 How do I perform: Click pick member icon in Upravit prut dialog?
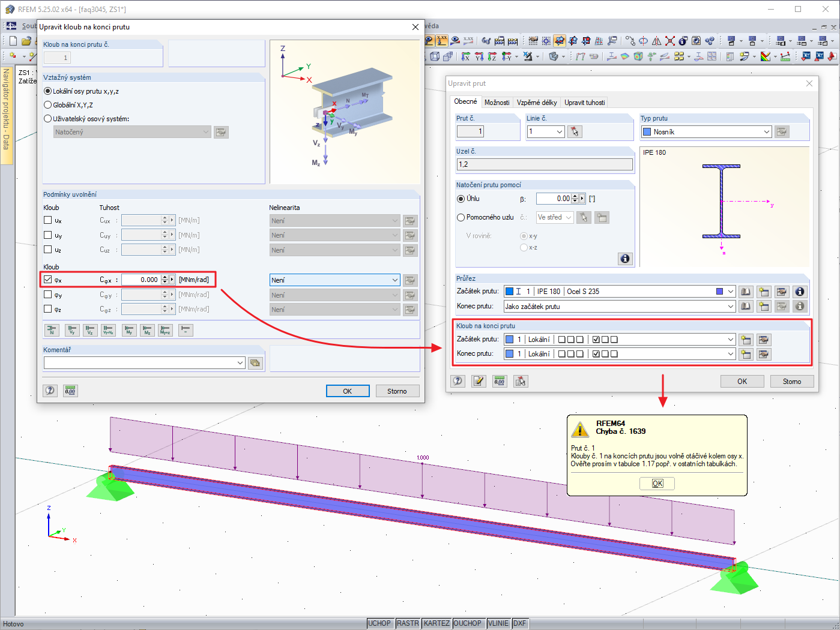[521, 381]
